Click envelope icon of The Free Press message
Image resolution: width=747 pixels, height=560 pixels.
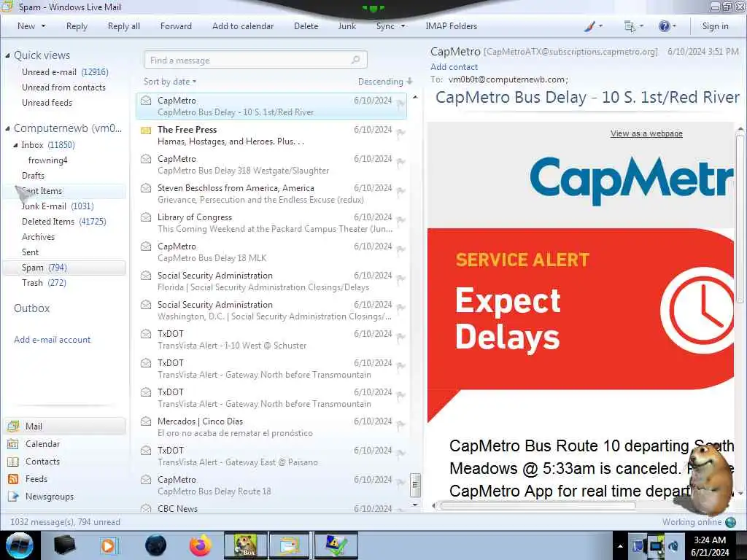(146, 130)
